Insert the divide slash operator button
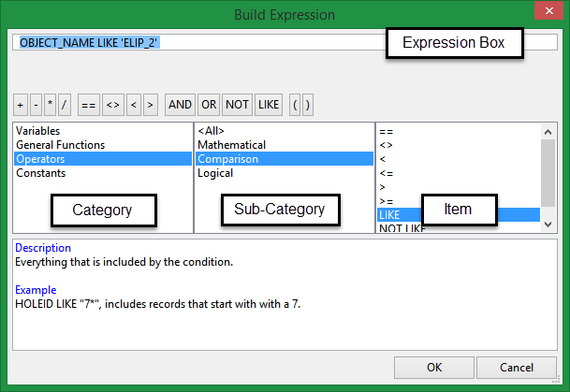570x392 pixels. [x=64, y=105]
